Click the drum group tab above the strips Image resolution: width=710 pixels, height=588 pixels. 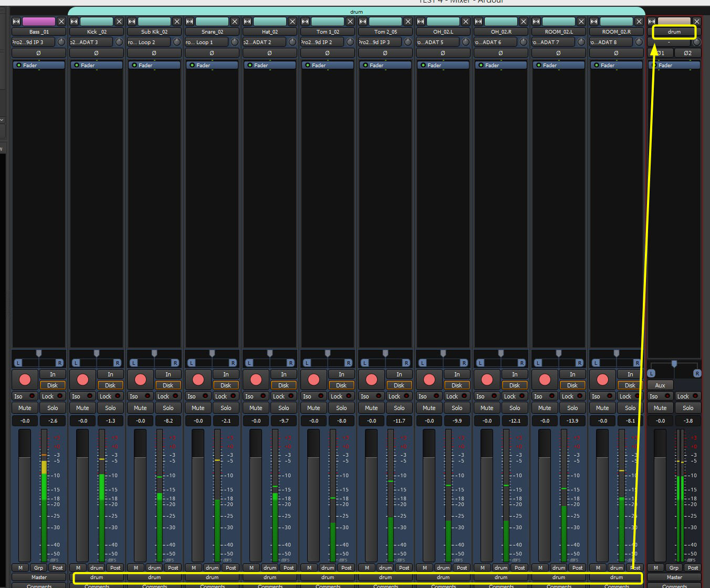356,12
